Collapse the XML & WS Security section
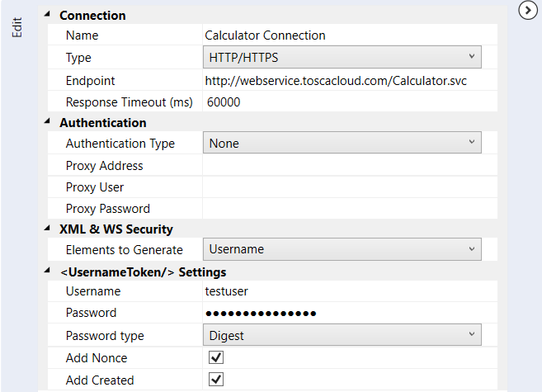This screenshot has width=542, height=392. (x=46, y=229)
